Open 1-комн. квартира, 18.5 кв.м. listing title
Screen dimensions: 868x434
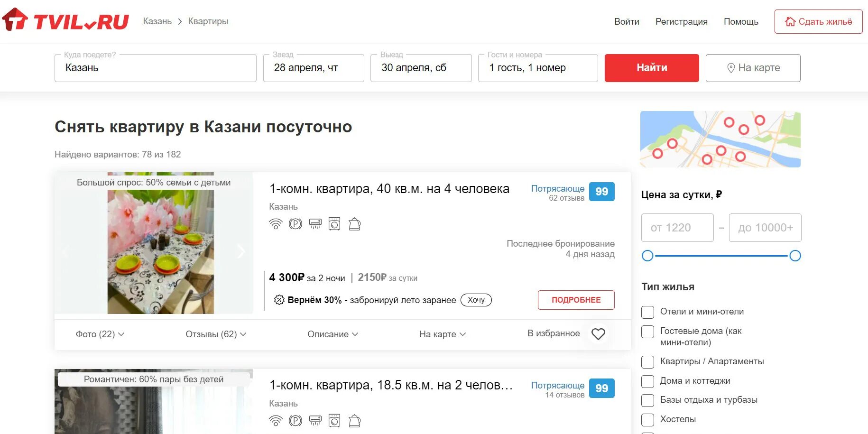[391, 385]
